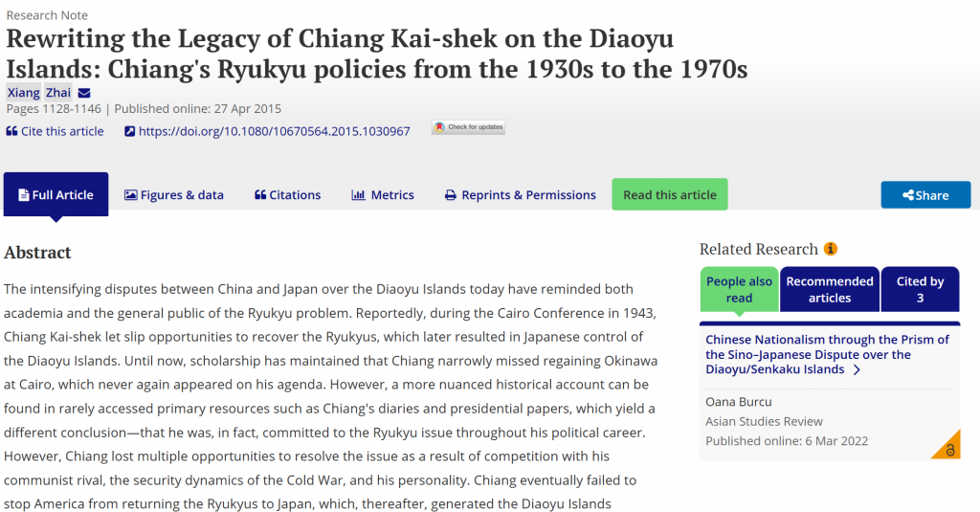980x512 pixels.
Task: Open the Citations tab
Action: pyautogui.click(x=288, y=195)
